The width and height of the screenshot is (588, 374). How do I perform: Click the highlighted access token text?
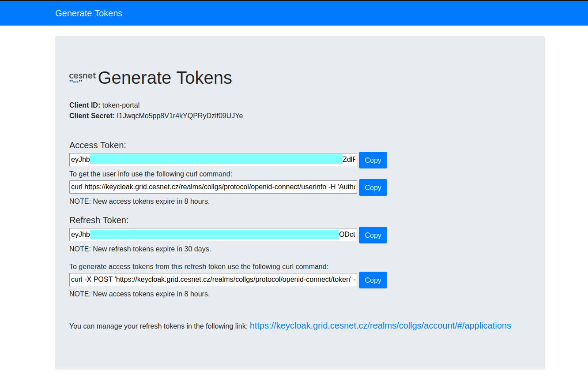pos(216,160)
